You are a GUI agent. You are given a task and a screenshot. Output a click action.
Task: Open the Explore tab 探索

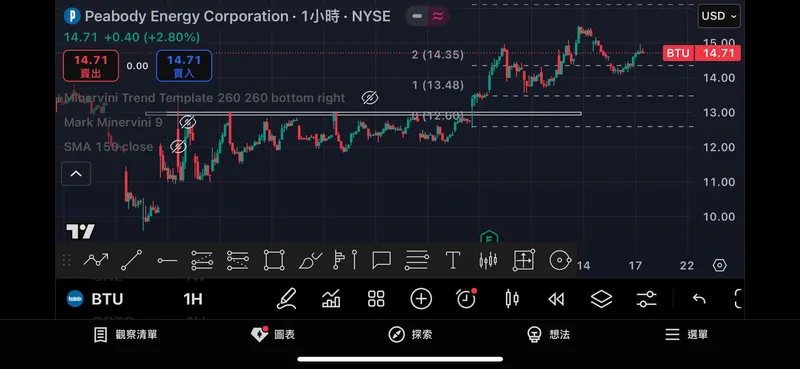[x=410, y=335]
